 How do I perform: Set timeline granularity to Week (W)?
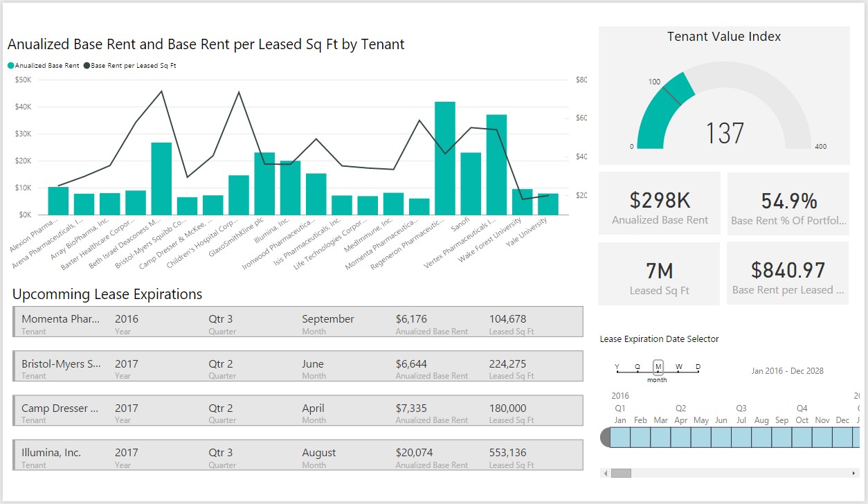pos(678,367)
